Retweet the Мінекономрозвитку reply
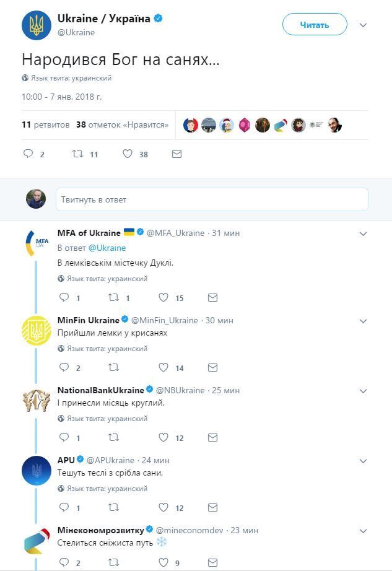 pyautogui.click(x=114, y=563)
